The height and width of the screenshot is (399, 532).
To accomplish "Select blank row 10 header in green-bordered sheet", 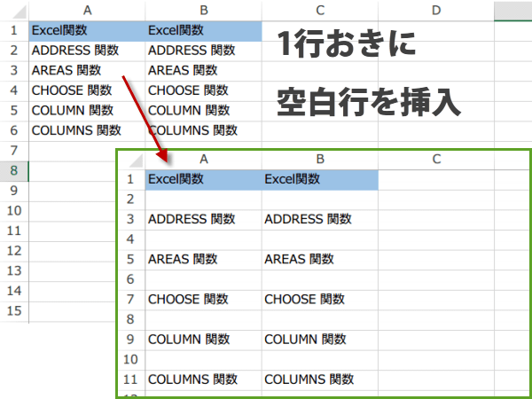I will (x=131, y=360).
